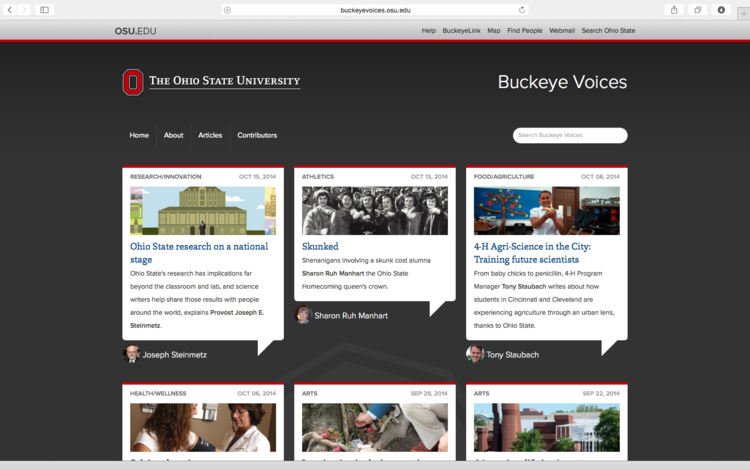The height and width of the screenshot is (469, 750).
Task: Open the Downloads icon in Safari
Action: pos(721,10)
